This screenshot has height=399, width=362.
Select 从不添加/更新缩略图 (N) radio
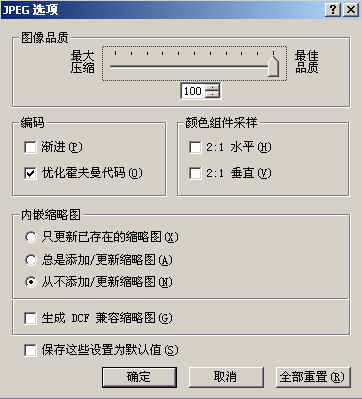tap(30, 282)
